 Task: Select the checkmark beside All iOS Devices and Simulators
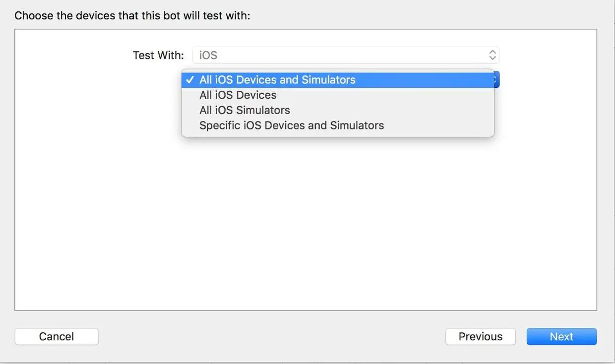point(190,80)
